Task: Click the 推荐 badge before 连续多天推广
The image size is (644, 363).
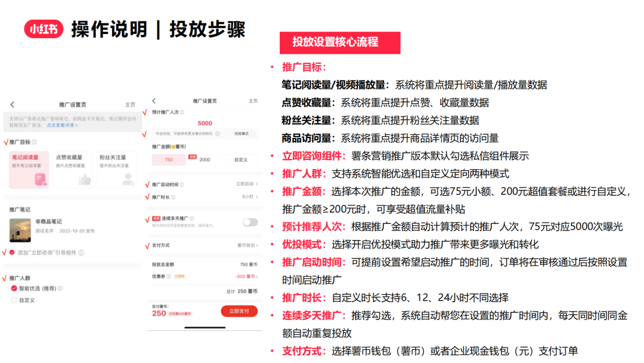Action: pos(156,219)
